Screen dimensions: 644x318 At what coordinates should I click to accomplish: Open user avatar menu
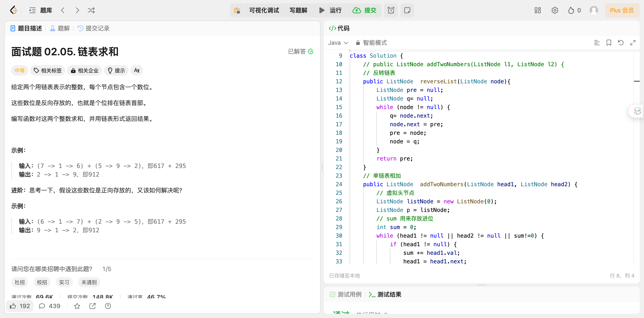594,10
